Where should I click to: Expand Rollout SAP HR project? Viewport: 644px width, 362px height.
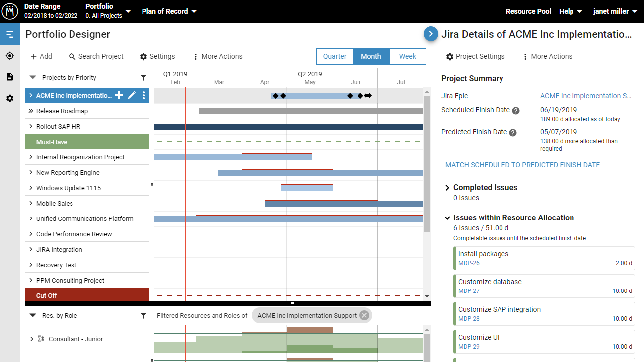[x=31, y=126]
